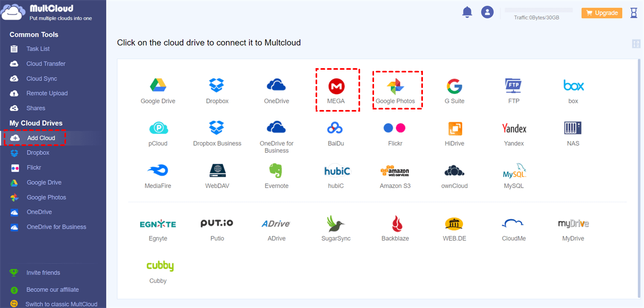Image resolution: width=644 pixels, height=308 pixels.
Task: Add Flickr from the cloud grid
Action: pyautogui.click(x=396, y=133)
